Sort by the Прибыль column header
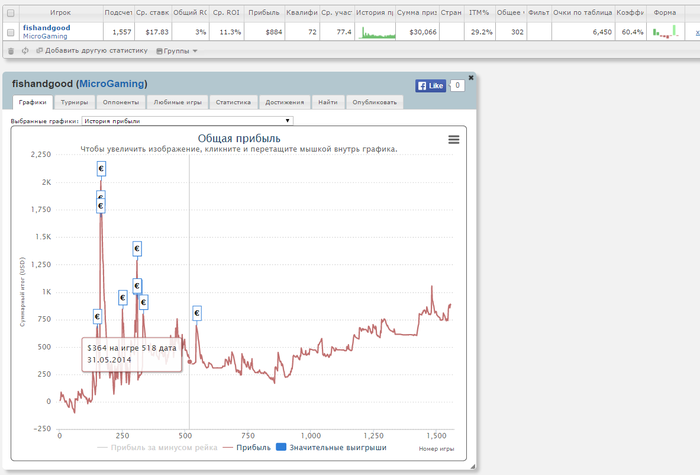 264,13
